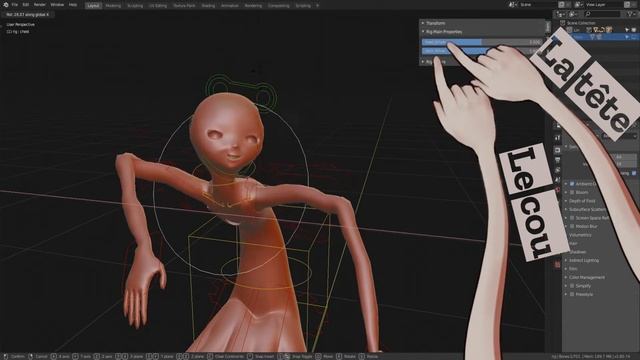Click Move in the status bar

coord(328,357)
